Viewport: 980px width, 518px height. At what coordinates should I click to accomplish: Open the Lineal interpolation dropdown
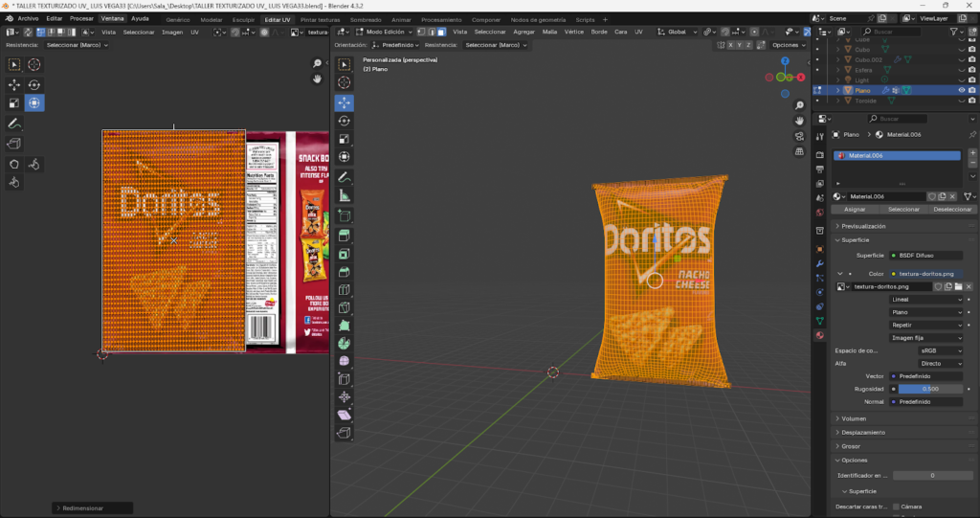pyautogui.click(x=926, y=300)
